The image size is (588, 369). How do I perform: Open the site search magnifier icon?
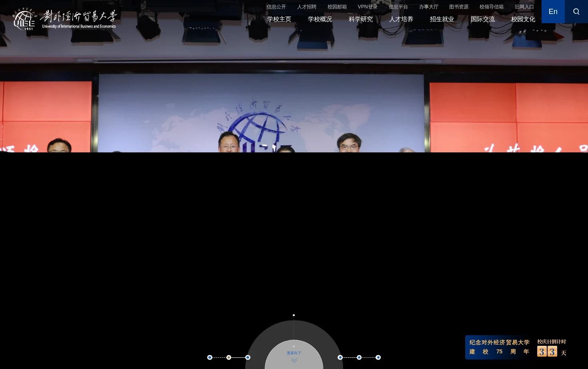576,12
